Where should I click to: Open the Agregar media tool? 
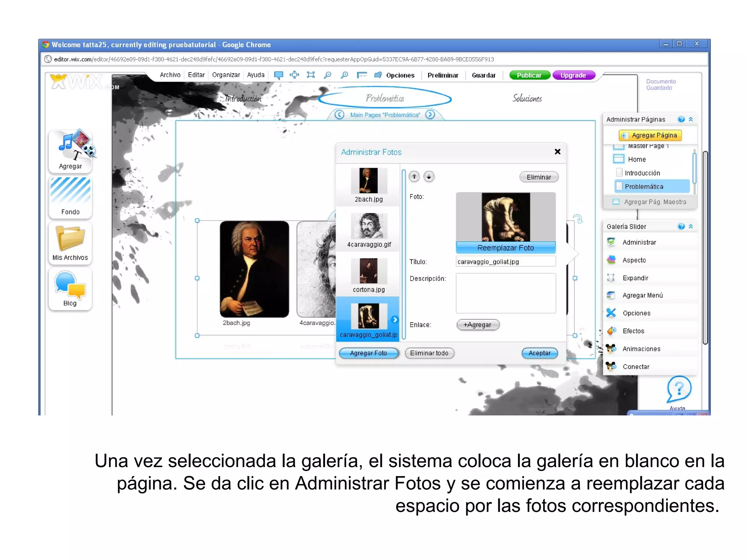(70, 151)
